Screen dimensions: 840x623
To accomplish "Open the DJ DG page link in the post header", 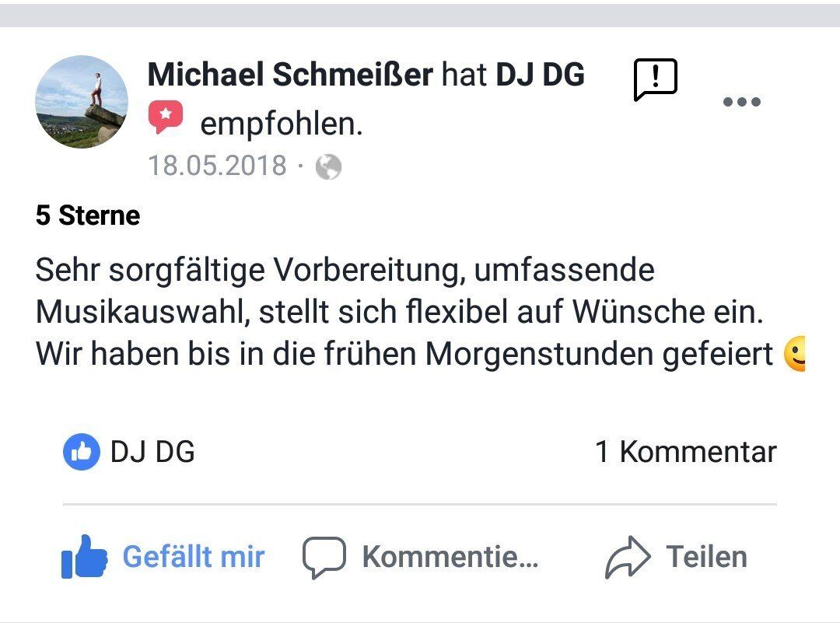I will [x=540, y=75].
